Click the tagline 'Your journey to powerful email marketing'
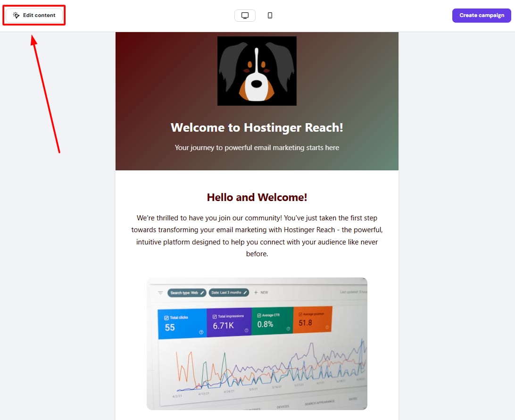The image size is (515, 420). (x=257, y=148)
